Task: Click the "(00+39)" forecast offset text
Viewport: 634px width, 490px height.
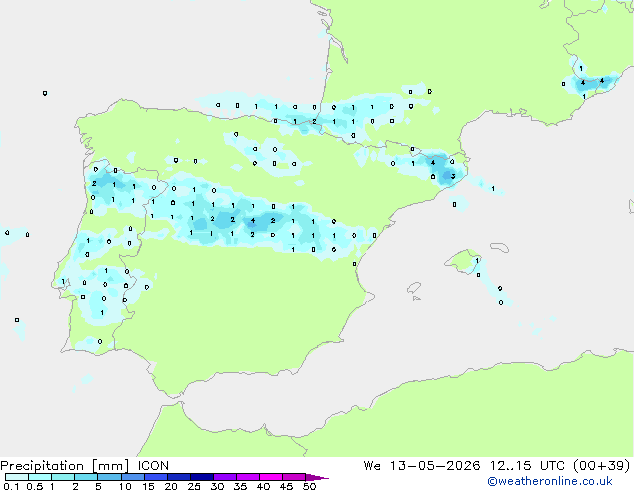Action: pos(602,466)
